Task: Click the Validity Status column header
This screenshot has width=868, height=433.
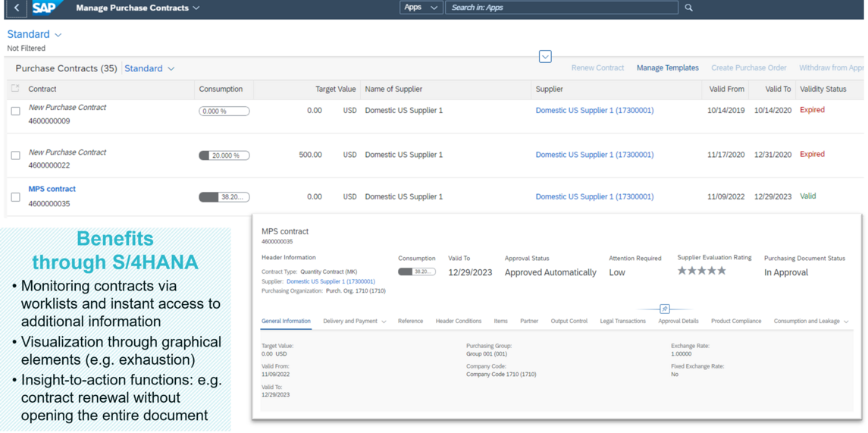Action: pyautogui.click(x=823, y=89)
